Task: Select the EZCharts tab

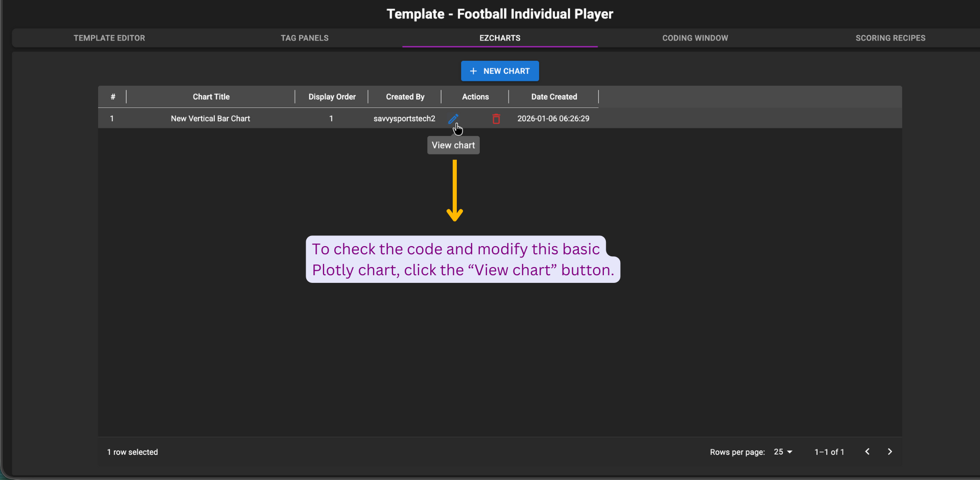Action: click(500, 38)
